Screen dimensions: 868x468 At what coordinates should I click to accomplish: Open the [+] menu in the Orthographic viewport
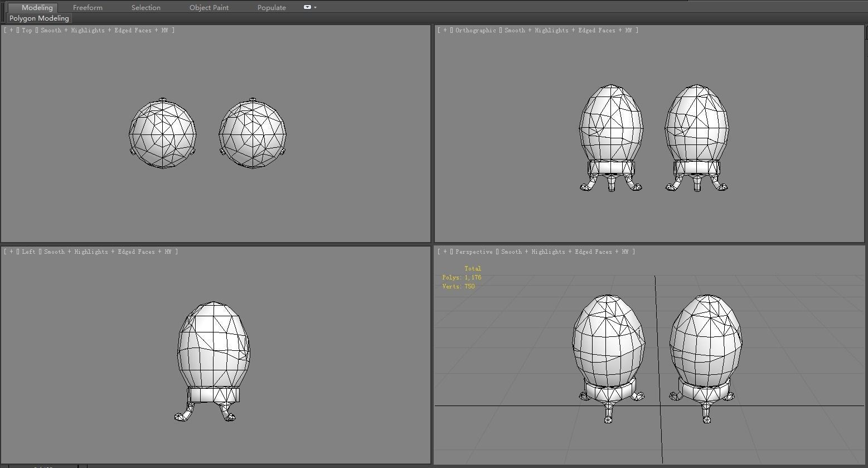click(x=445, y=30)
